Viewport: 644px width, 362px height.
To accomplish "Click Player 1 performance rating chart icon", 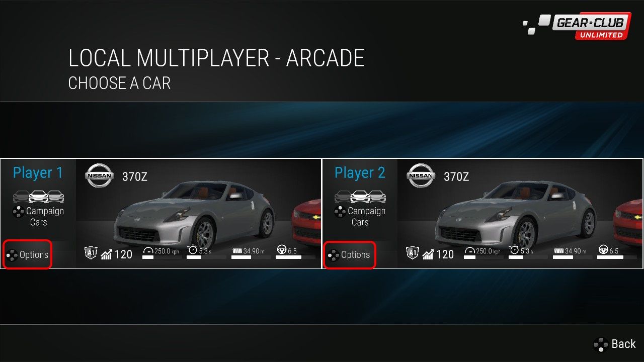I will coord(106,254).
